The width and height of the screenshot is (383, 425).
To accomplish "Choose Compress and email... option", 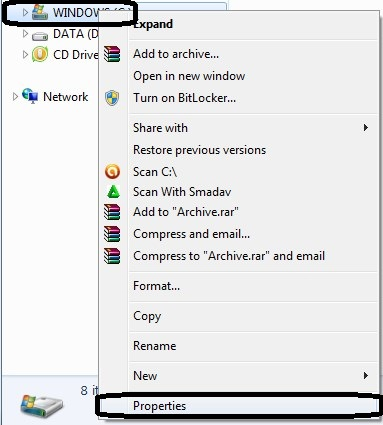I will [239, 234].
